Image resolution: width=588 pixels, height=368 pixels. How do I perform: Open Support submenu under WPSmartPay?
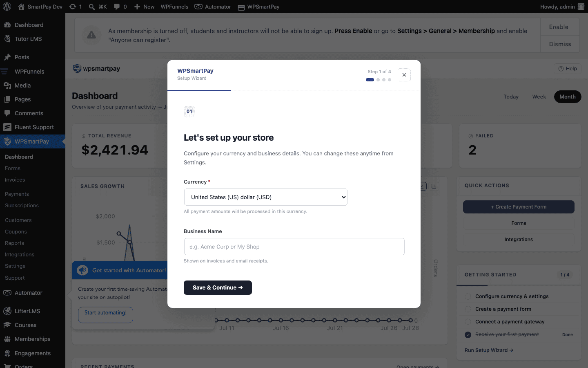(15, 278)
